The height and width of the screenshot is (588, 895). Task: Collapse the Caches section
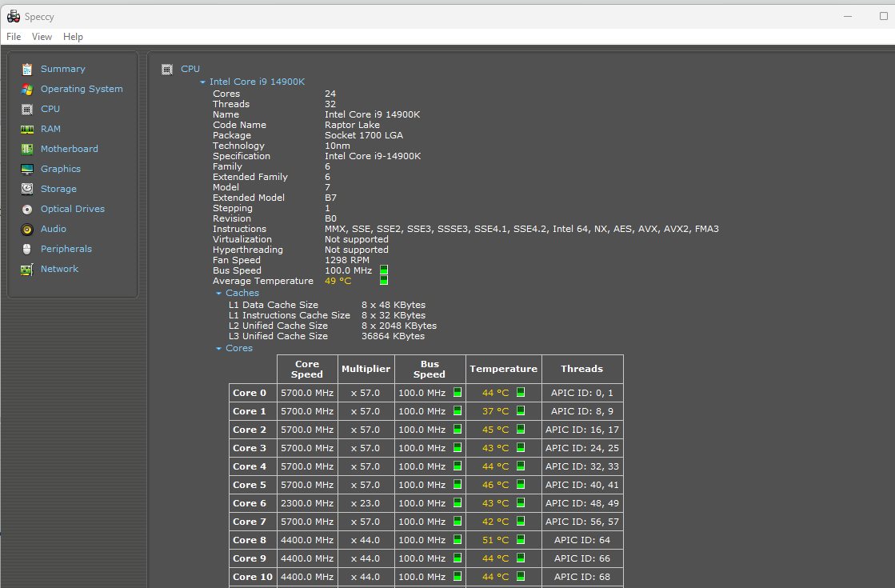point(219,294)
